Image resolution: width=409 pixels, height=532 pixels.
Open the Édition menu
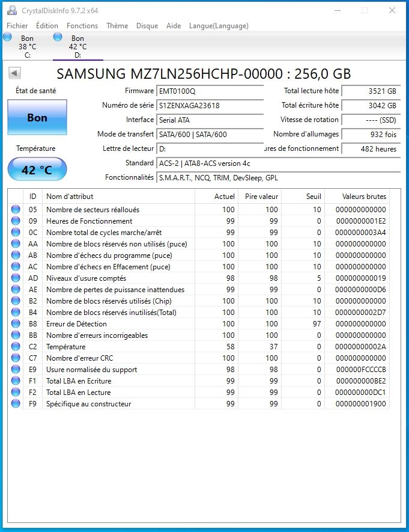(x=47, y=26)
